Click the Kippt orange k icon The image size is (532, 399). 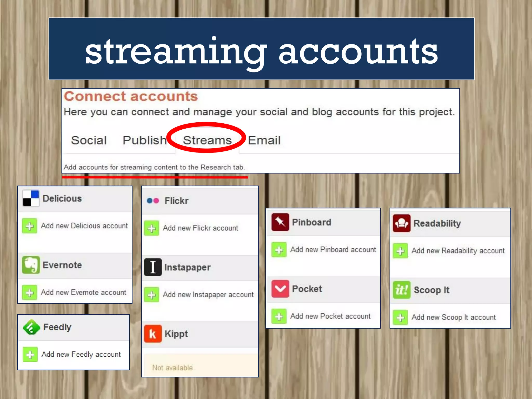coord(153,334)
